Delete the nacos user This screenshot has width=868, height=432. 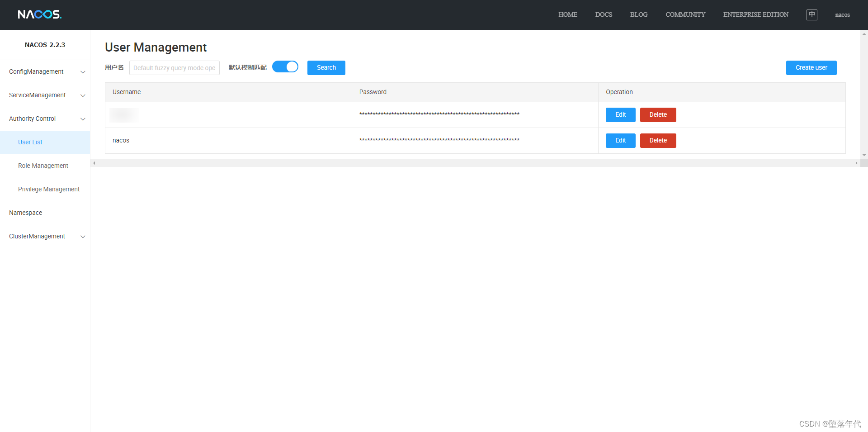658,141
